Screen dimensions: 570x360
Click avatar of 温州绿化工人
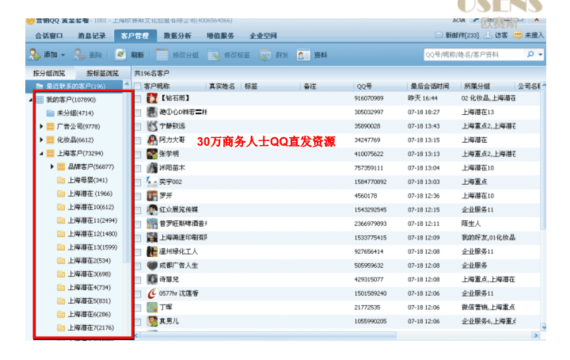point(152,251)
